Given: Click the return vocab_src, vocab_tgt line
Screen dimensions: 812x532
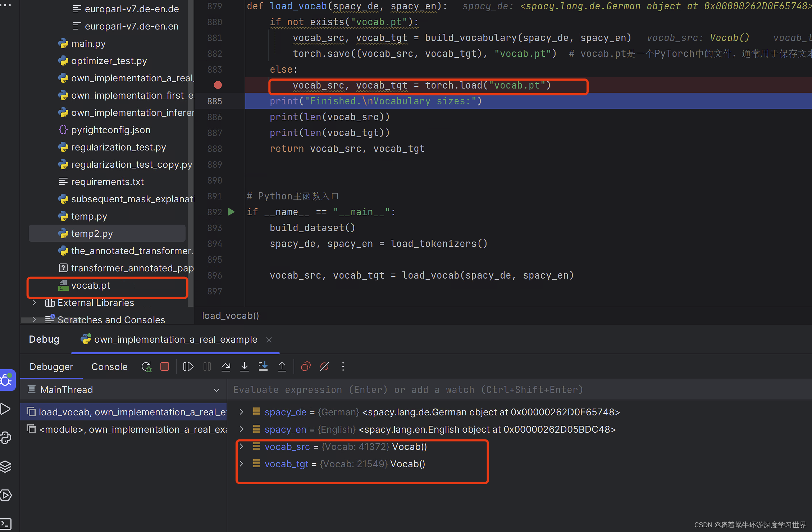Looking at the screenshot, I should [x=347, y=148].
